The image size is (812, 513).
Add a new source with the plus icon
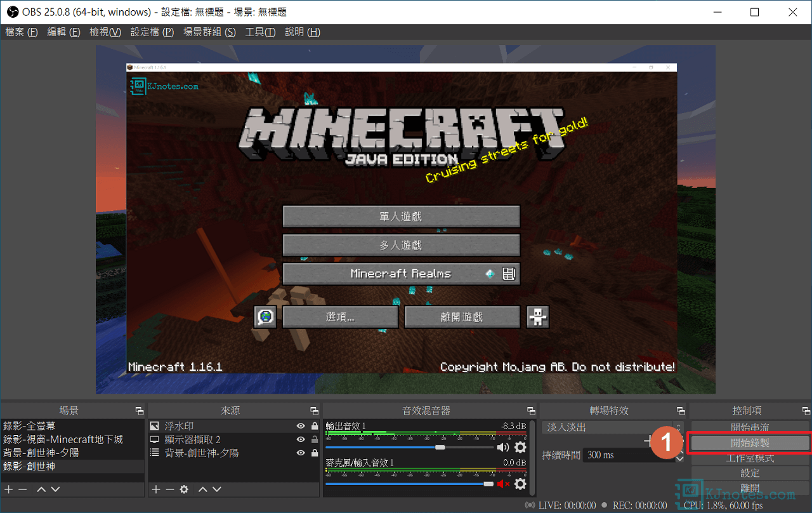coord(156,490)
